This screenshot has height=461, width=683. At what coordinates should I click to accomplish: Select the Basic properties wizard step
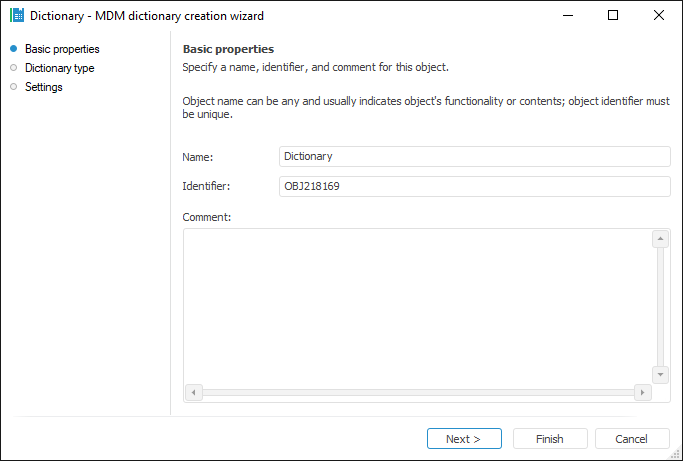pyautogui.click(x=62, y=49)
